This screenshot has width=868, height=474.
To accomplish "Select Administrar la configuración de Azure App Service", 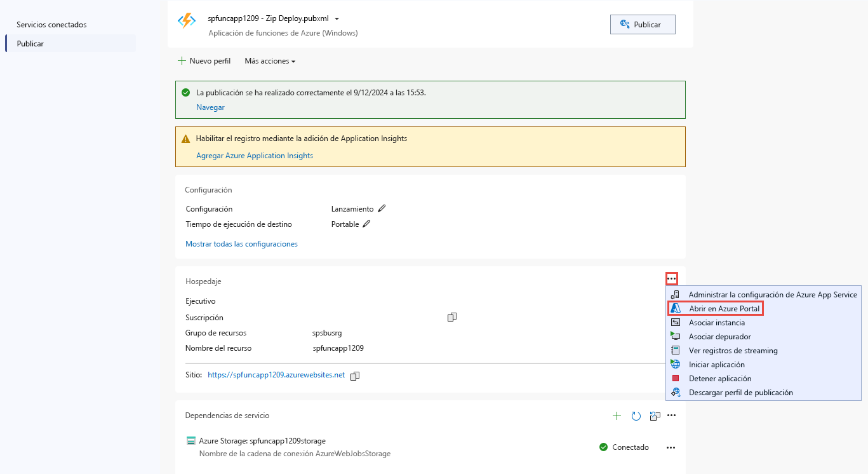I will tap(763, 294).
